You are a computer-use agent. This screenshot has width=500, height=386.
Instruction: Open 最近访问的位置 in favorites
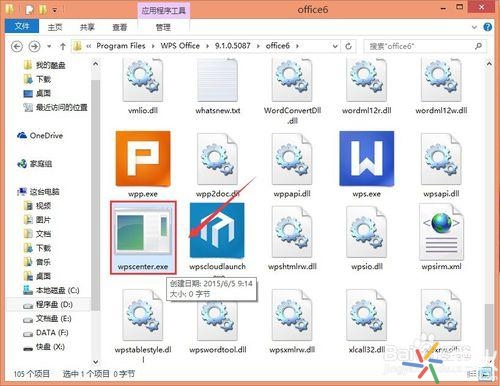pos(55,107)
